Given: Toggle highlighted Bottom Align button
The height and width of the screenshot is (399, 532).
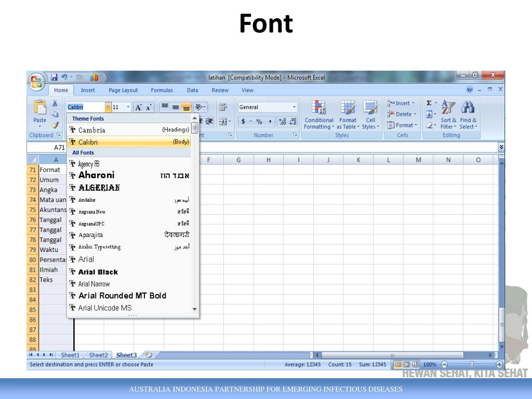Looking at the screenshot, I should [186, 107].
